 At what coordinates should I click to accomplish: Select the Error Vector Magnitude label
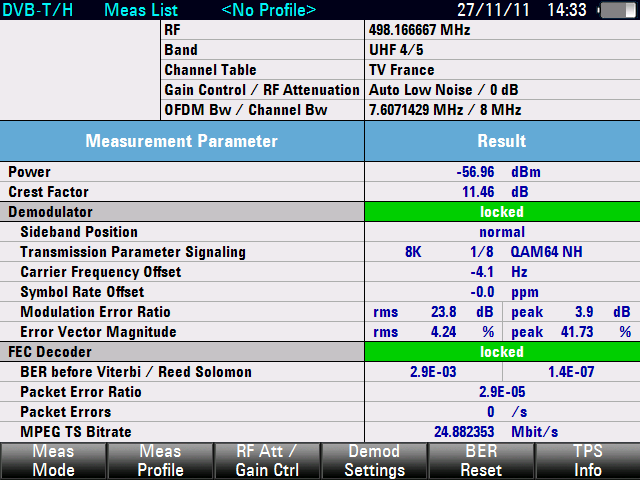98,332
